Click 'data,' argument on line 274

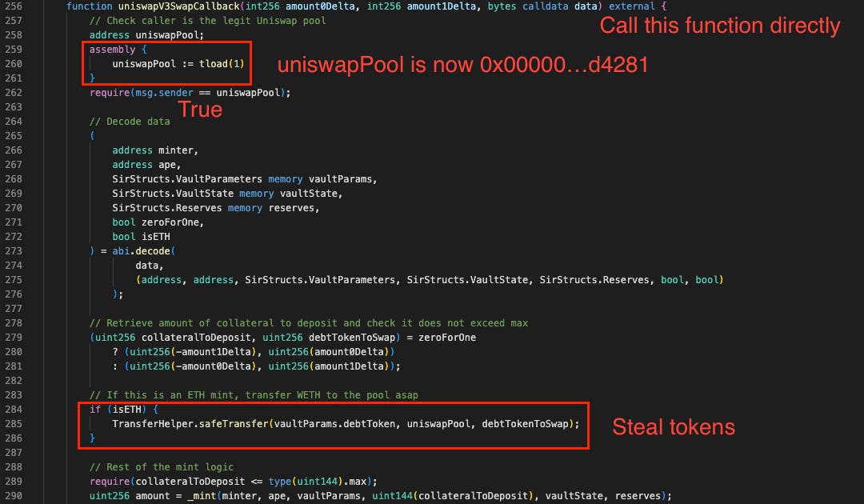point(150,266)
